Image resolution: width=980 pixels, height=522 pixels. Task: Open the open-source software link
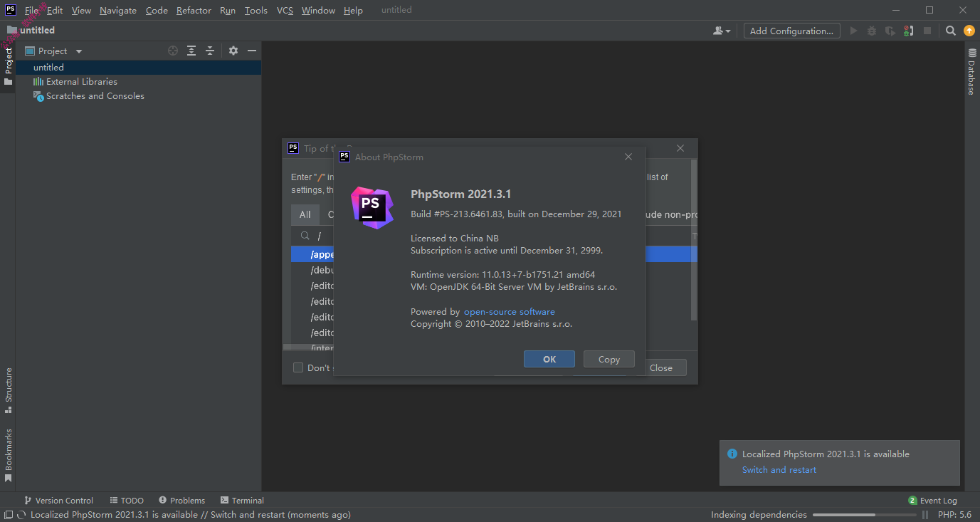click(x=510, y=312)
